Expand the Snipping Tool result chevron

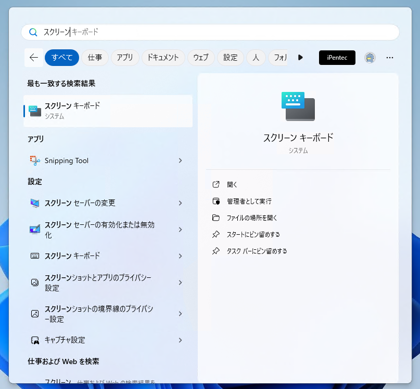coord(180,161)
